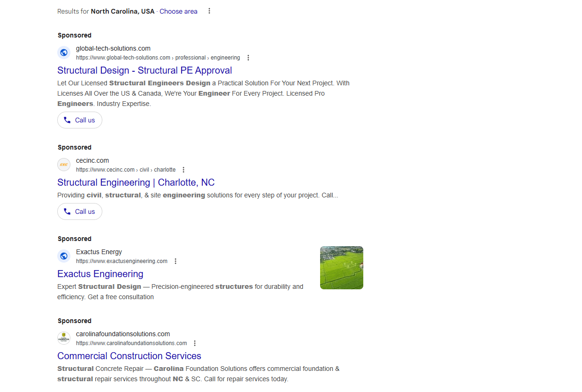Open the three-dot menu for carolinafoundationsolutions ad

(195, 343)
